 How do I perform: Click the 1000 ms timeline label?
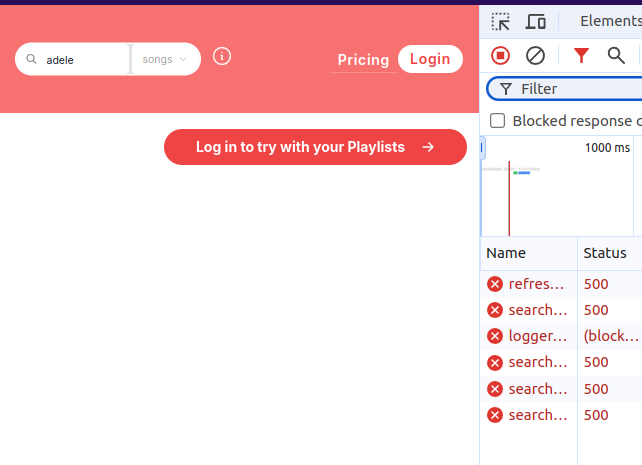pos(607,147)
